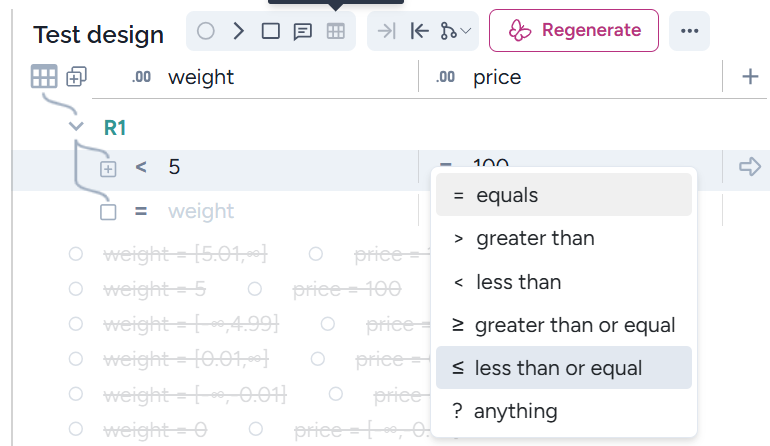
Task: Click the circle icon in toolbar
Action: tap(206, 31)
